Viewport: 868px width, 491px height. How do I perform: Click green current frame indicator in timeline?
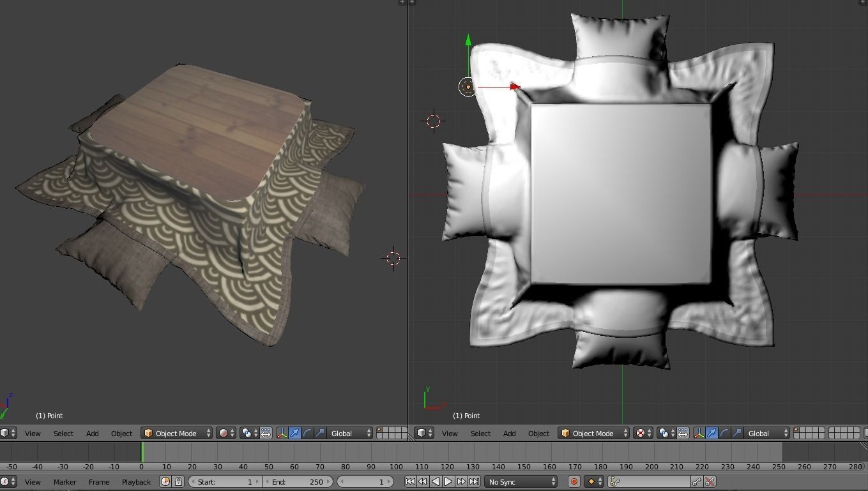(142, 452)
